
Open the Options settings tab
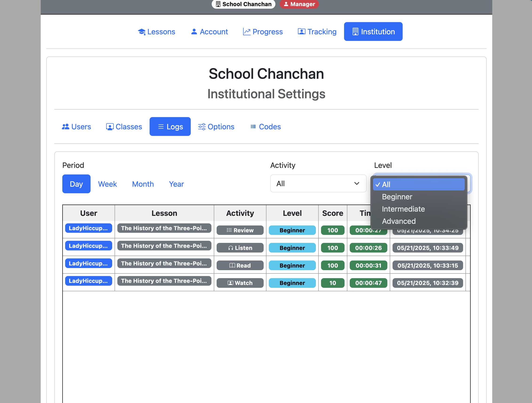click(216, 126)
